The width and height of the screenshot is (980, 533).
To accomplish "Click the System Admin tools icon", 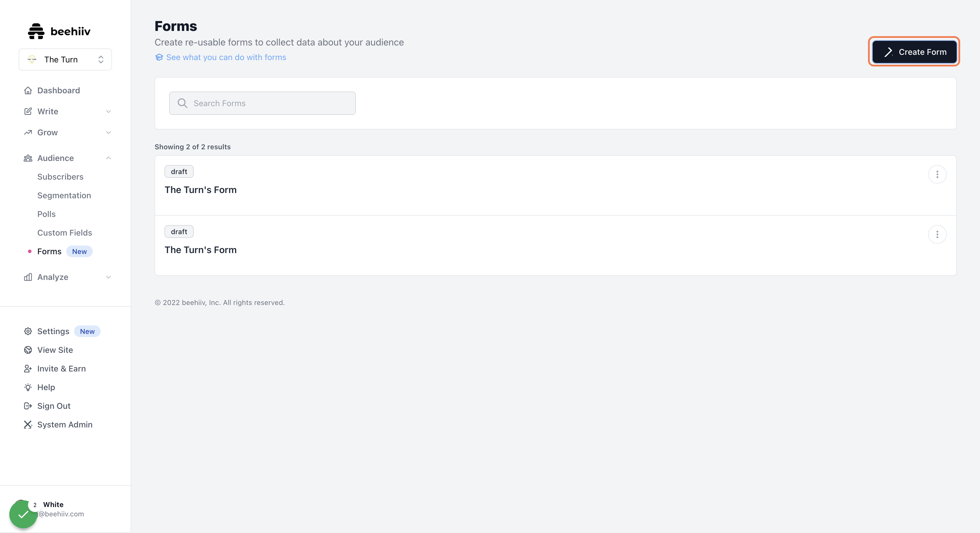I will pyautogui.click(x=28, y=425).
